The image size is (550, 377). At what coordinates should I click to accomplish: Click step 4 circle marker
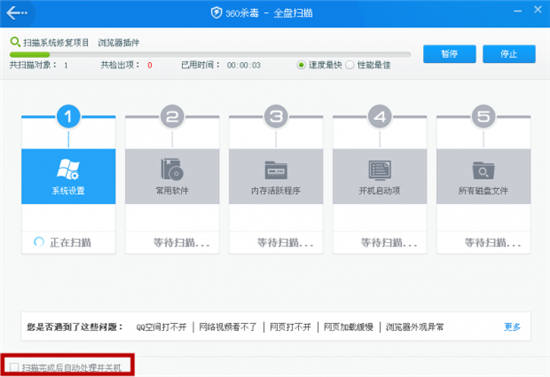pos(380,116)
